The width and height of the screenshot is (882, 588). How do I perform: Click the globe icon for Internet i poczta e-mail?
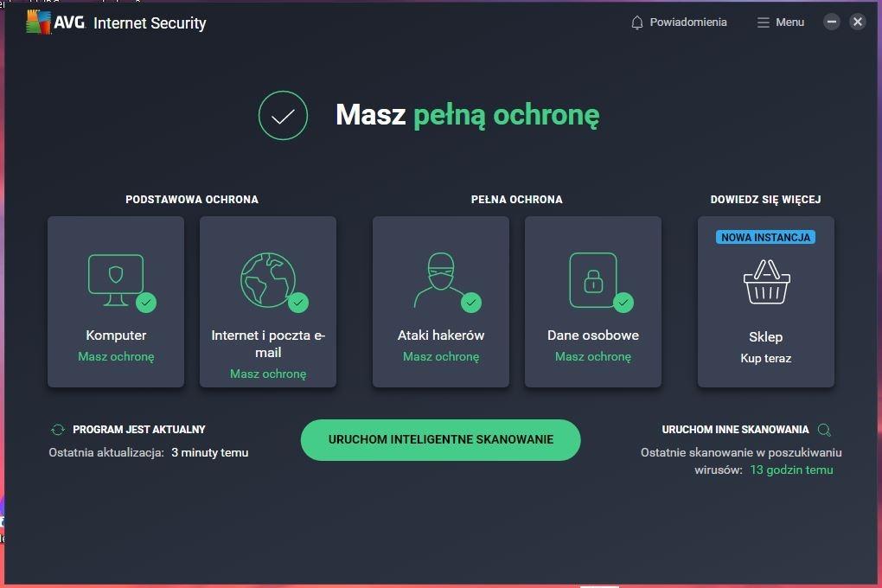(268, 279)
